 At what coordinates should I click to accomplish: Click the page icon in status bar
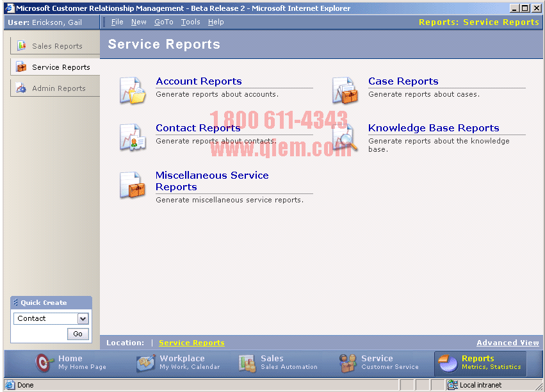[x=10, y=385]
